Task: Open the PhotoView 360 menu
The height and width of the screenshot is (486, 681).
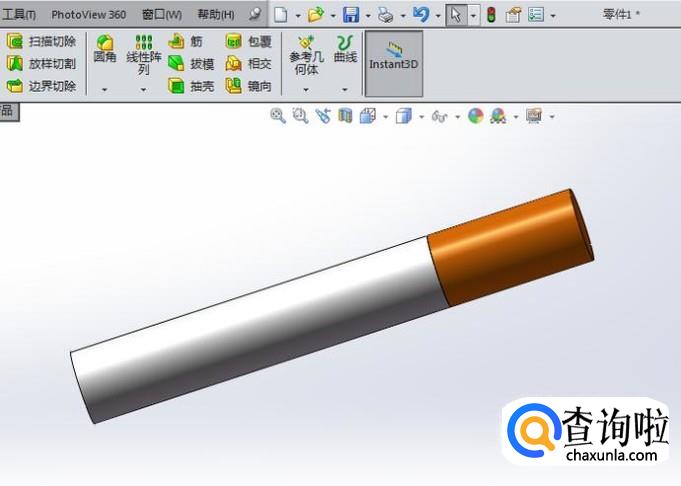Action: pyautogui.click(x=89, y=15)
